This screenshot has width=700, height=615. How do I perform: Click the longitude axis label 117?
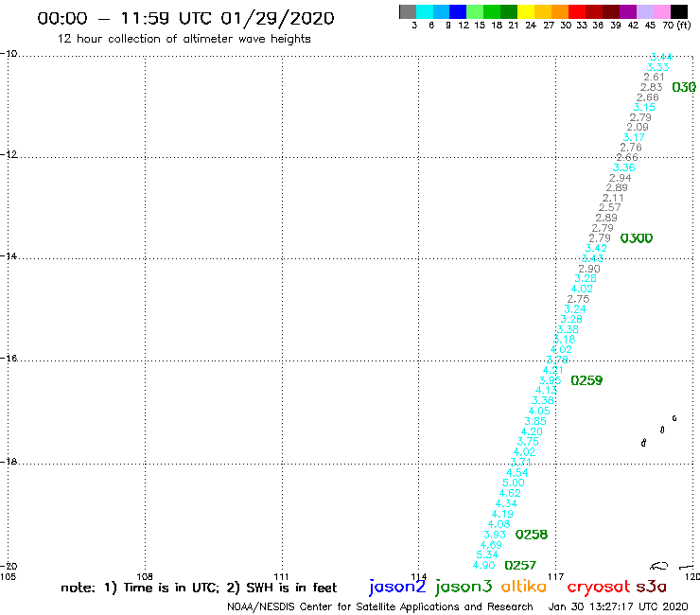click(556, 577)
